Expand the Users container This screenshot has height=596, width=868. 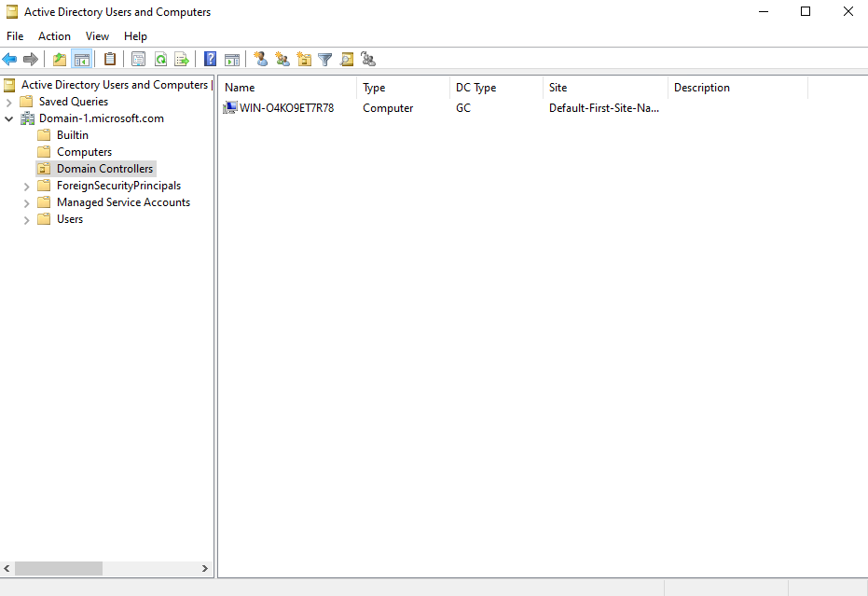25,218
